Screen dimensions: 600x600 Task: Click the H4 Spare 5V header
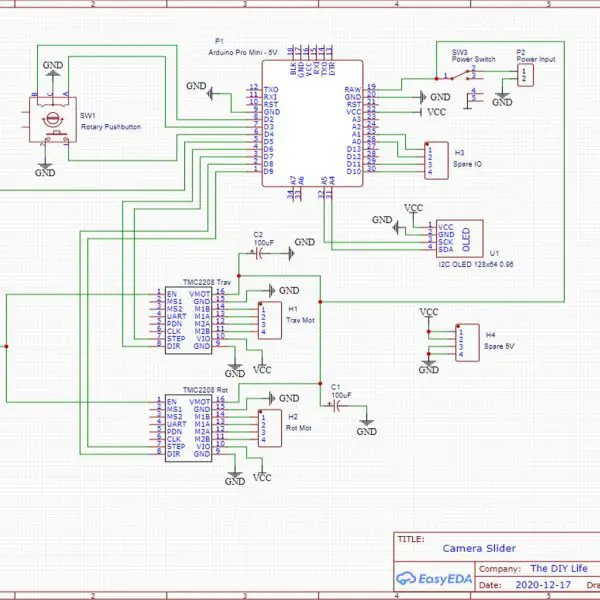(x=465, y=341)
